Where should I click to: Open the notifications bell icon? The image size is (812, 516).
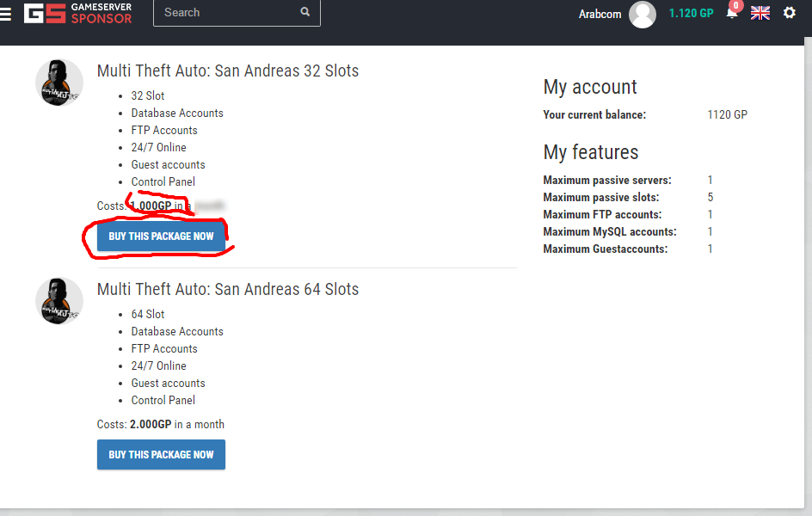(732, 14)
